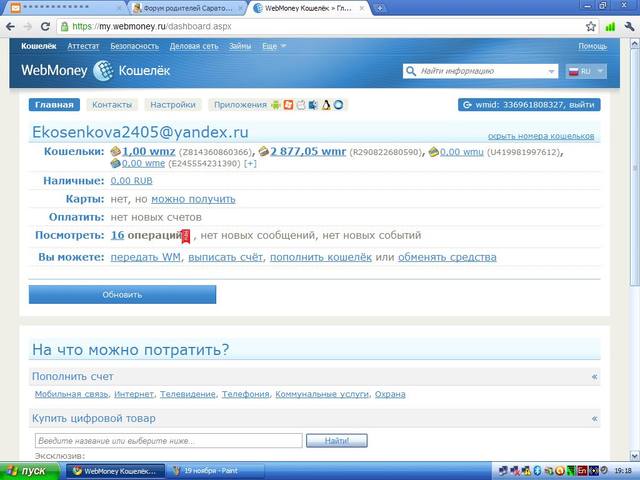The height and width of the screenshot is (480, 640).
Task: Click скрыть номера кошельков link
Action: (x=541, y=136)
